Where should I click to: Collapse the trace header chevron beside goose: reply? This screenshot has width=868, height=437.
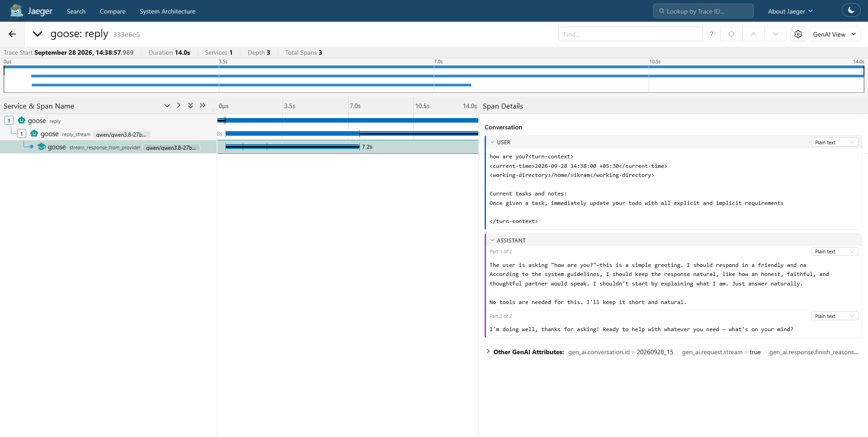[38, 34]
